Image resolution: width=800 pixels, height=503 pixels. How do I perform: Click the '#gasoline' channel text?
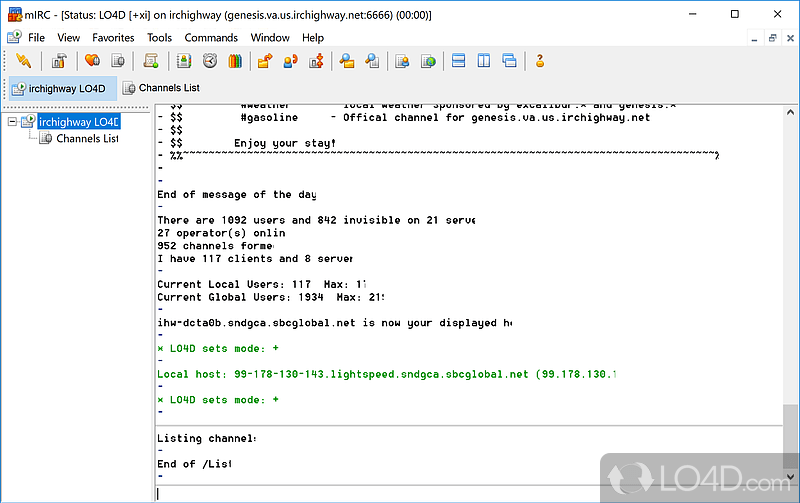click(x=269, y=117)
